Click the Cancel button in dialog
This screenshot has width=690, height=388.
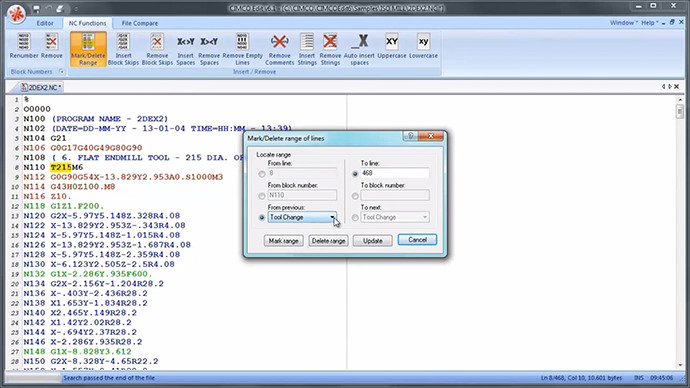[417, 240]
